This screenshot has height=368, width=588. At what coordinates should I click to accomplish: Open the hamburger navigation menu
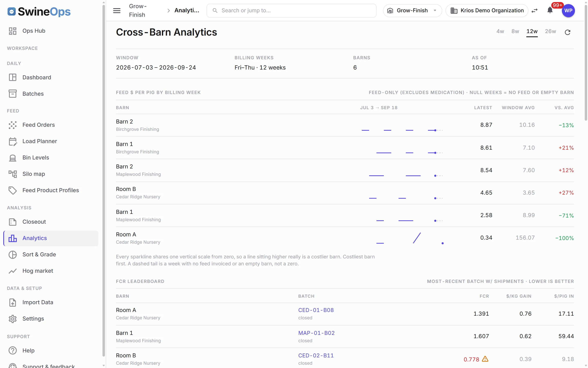point(117,10)
